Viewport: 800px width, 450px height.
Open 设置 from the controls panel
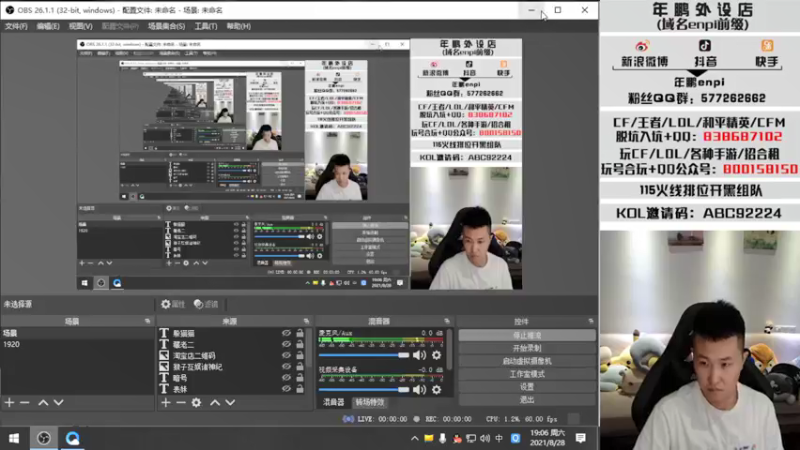coord(527,387)
